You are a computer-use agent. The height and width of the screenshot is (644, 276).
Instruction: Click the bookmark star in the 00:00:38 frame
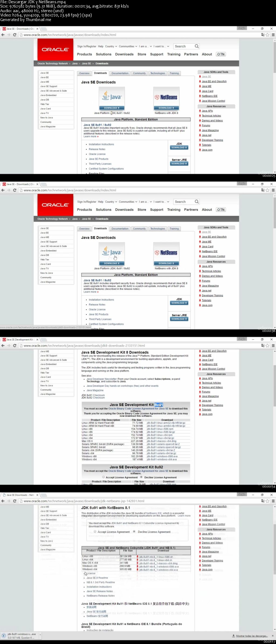click(267, 190)
